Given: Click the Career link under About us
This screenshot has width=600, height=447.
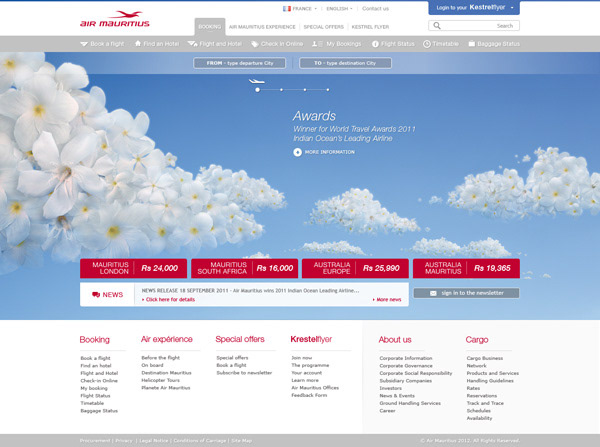Looking at the screenshot, I should [387, 411].
